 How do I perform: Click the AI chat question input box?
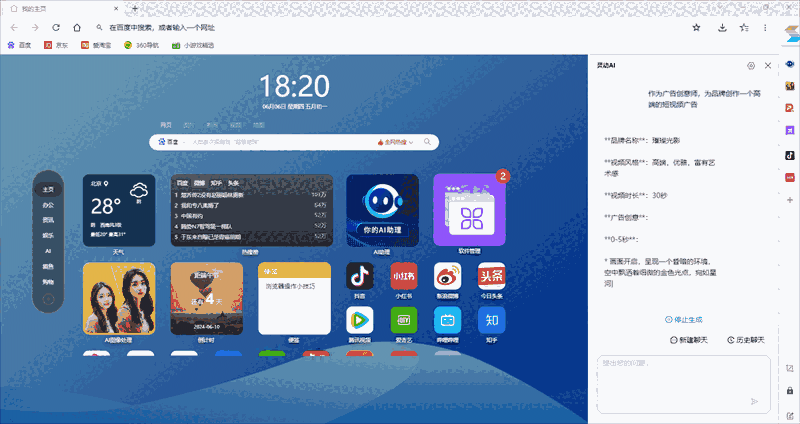point(684,384)
